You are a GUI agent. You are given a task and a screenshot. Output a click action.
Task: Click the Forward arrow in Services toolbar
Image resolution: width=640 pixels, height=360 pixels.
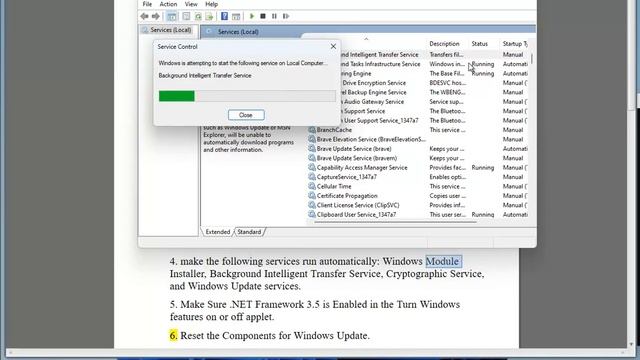point(156,16)
